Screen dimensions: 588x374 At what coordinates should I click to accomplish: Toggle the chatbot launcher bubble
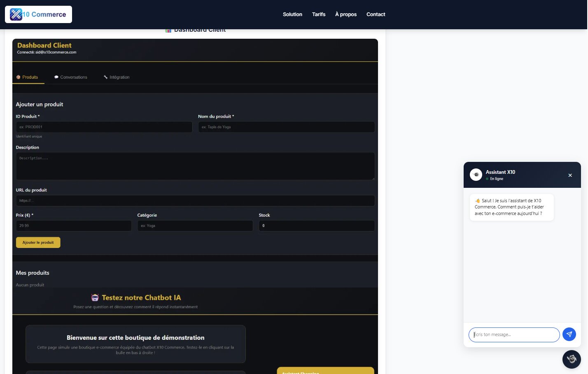[572, 359]
